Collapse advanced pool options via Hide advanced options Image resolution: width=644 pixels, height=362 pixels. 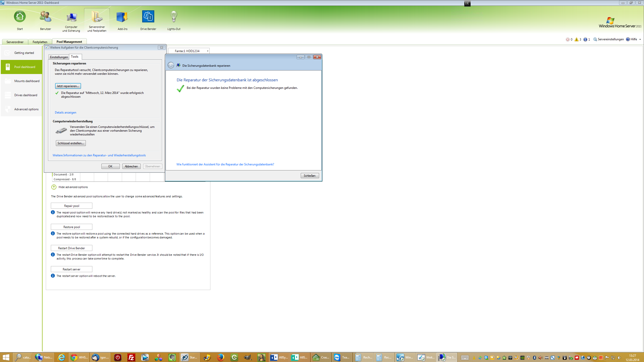click(73, 187)
